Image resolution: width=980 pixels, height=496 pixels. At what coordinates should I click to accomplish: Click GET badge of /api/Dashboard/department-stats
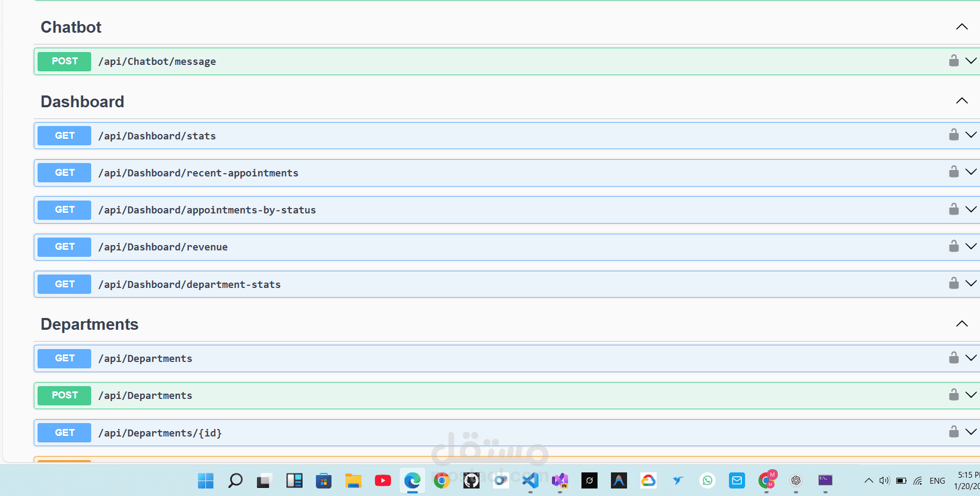coord(64,284)
